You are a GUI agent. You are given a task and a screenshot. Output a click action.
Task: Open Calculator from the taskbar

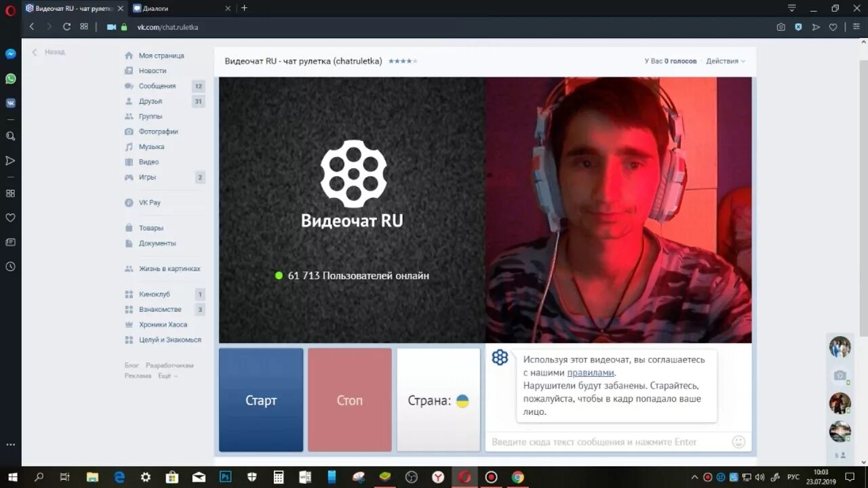(278, 477)
